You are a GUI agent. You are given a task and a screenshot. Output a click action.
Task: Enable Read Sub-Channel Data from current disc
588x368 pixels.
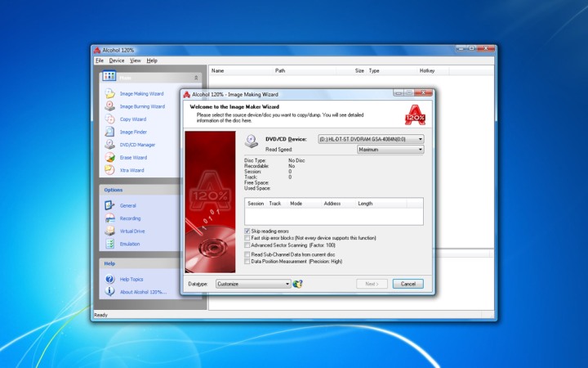pyautogui.click(x=247, y=254)
